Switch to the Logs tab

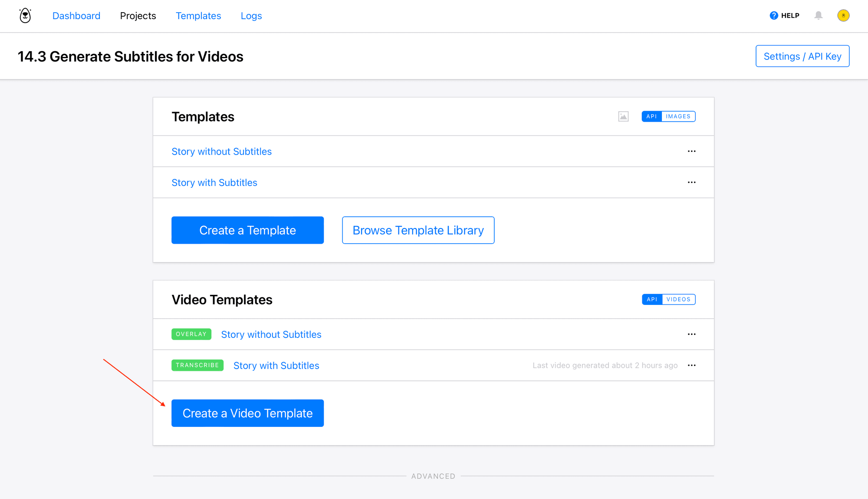click(x=251, y=16)
